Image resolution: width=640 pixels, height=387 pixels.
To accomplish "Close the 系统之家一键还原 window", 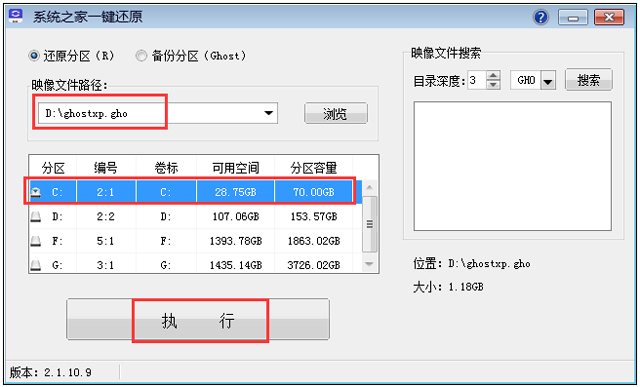I will 609,18.
